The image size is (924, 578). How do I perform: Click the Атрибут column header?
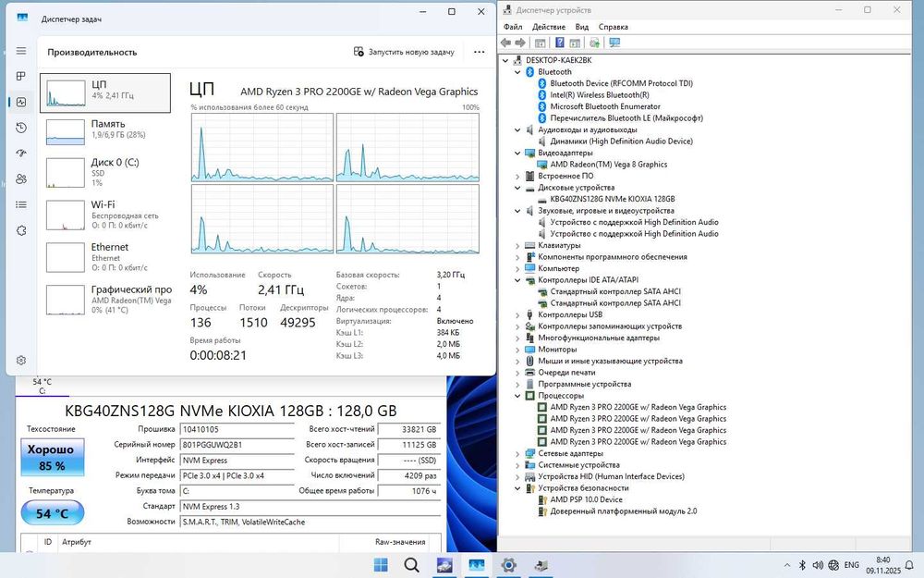click(77, 542)
